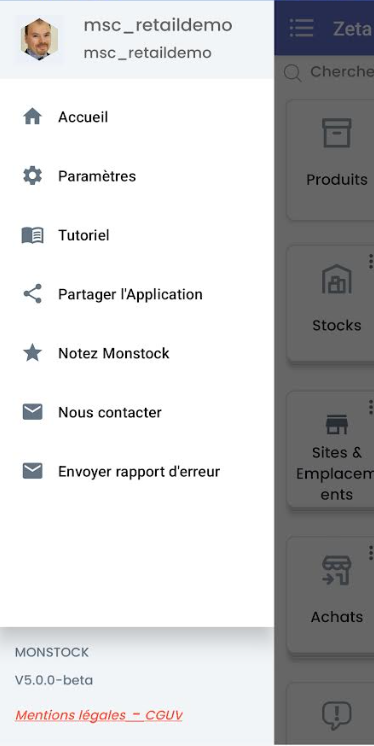Image resolution: width=374 pixels, height=746 pixels.
Task: Click the Cherche search field
Action: (329, 72)
